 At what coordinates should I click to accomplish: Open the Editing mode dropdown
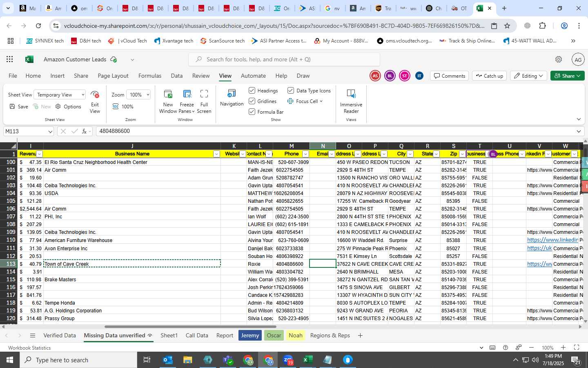(x=529, y=76)
